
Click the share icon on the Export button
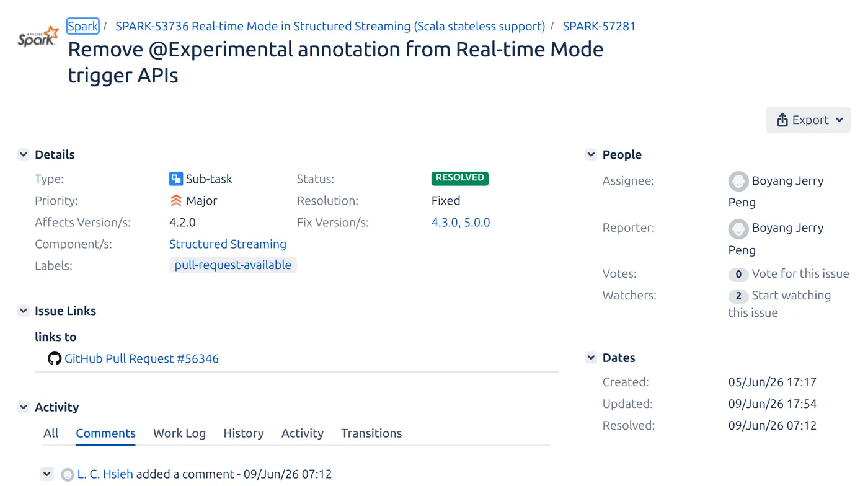click(782, 120)
